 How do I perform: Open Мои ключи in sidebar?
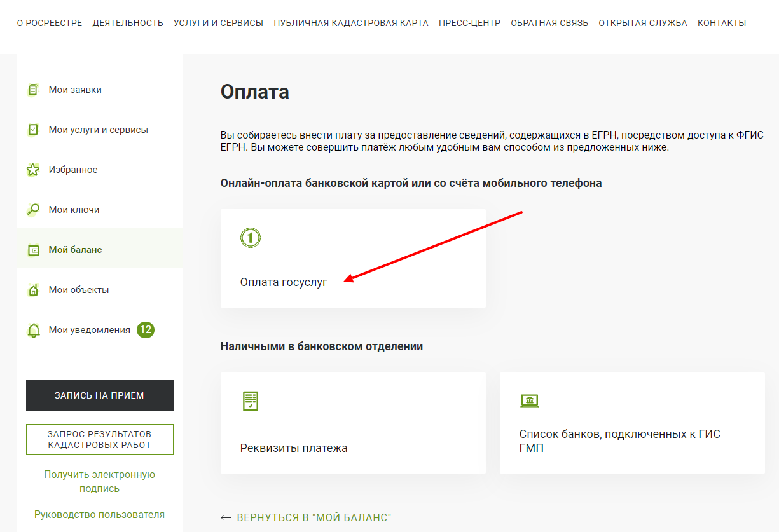tap(100, 210)
